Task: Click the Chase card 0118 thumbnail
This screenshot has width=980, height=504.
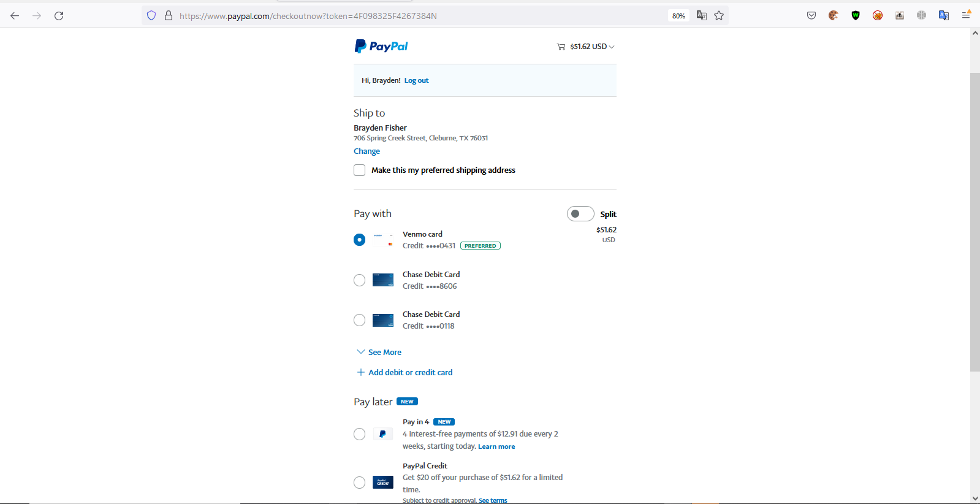Action: click(x=383, y=320)
